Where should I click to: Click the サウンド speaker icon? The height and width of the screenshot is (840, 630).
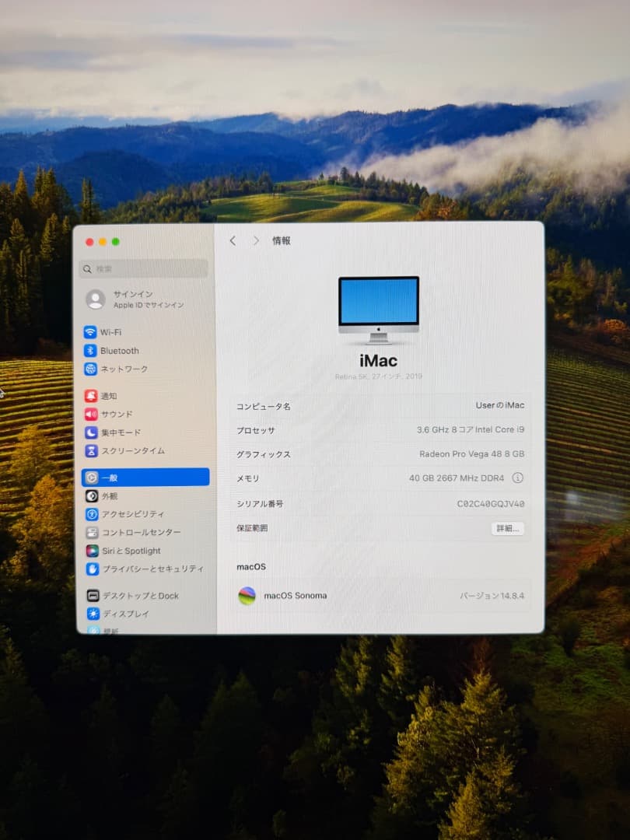tap(90, 414)
